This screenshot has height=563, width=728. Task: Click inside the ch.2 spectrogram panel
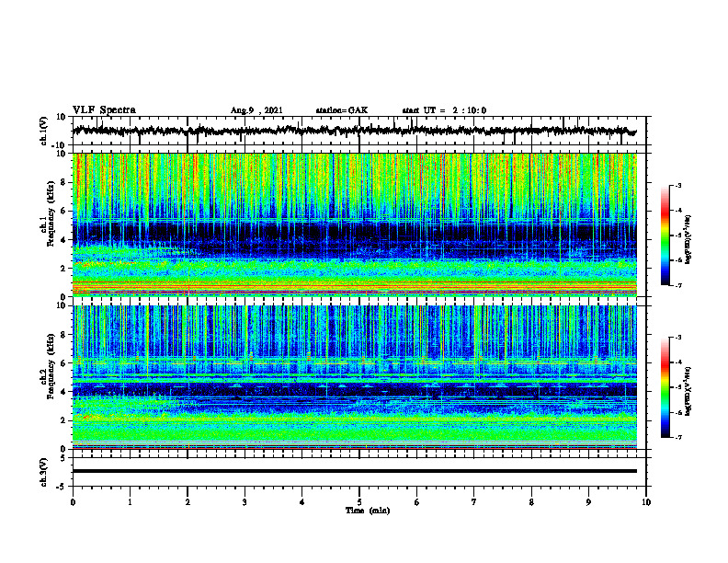coord(354,377)
